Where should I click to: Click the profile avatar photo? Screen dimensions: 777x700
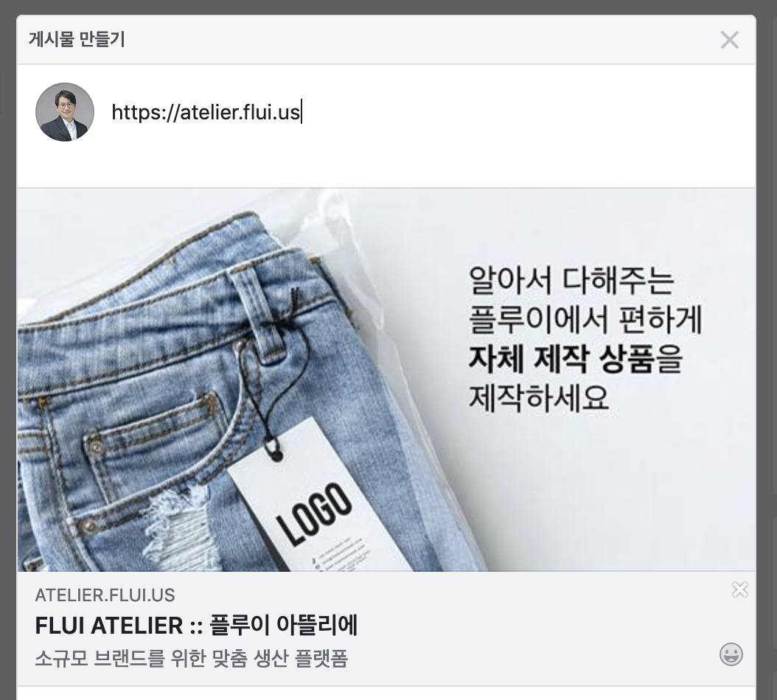click(x=65, y=112)
